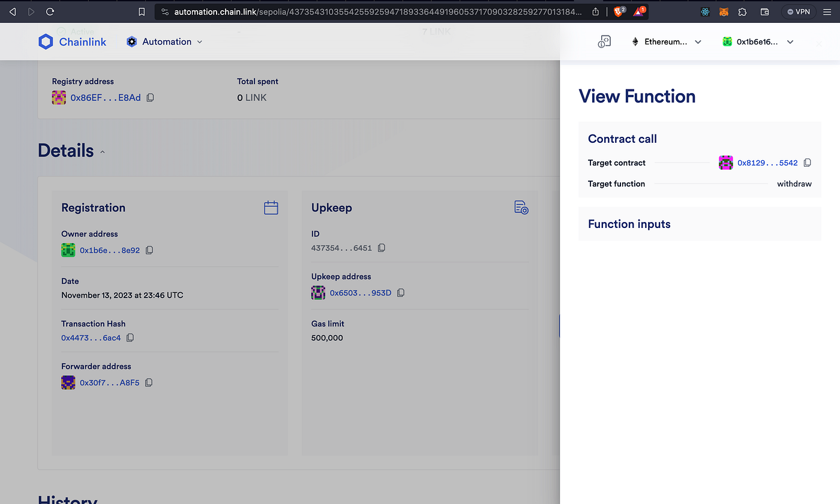
Task: Click the withdraw target function value
Action: [x=794, y=184]
